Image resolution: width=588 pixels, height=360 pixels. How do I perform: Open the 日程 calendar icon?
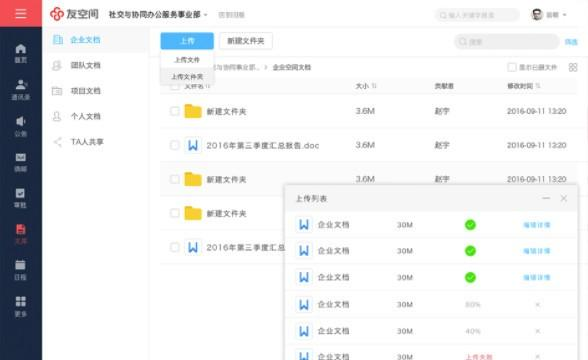tap(20, 265)
